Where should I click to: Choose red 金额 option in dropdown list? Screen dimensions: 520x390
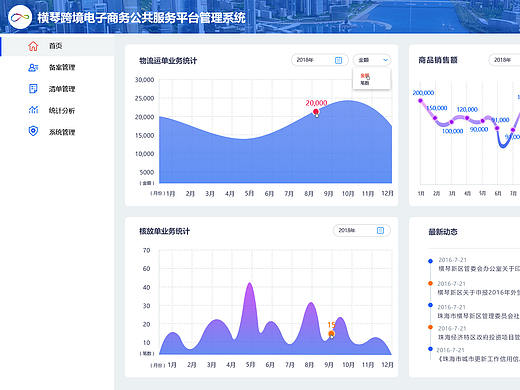pyautogui.click(x=364, y=76)
